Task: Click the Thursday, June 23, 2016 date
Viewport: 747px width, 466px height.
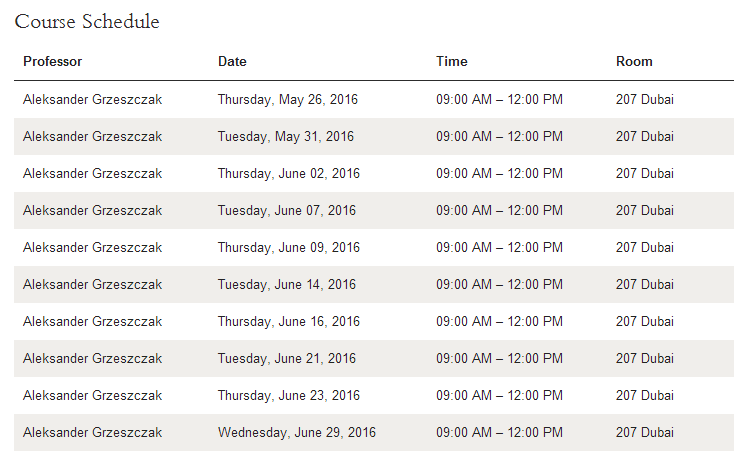Action: [x=289, y=395]
